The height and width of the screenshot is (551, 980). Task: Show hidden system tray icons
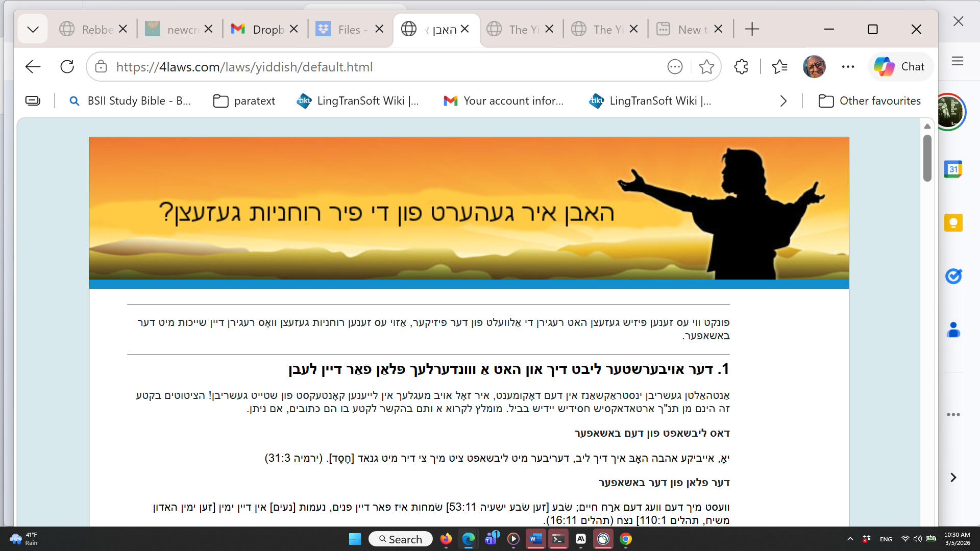pyautogui.click(x=850, y=539)
